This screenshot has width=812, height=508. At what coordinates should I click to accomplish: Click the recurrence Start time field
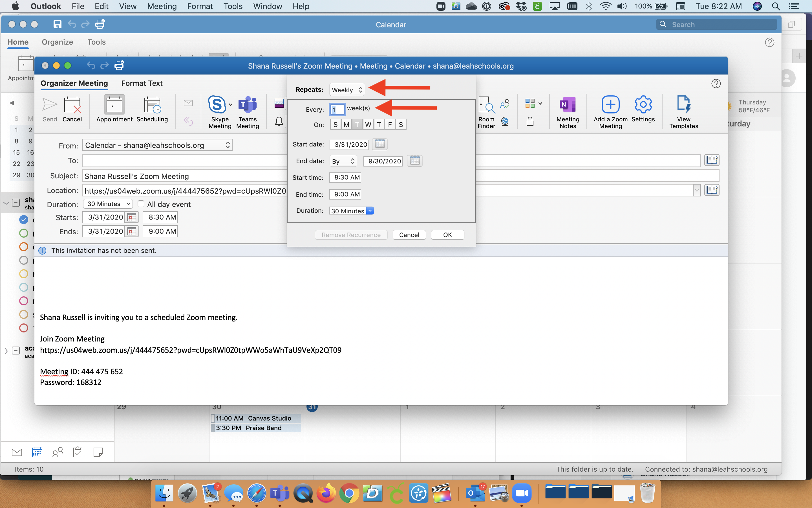[x=345, y=178]
